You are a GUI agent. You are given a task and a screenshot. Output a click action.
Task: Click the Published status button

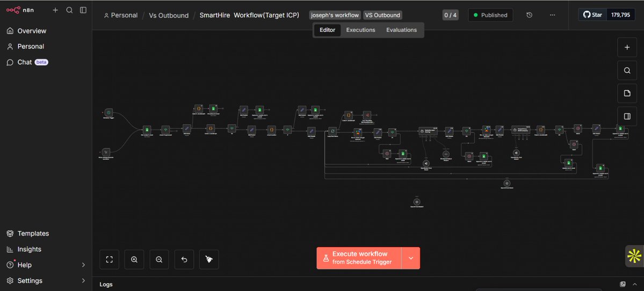(490, 15)
